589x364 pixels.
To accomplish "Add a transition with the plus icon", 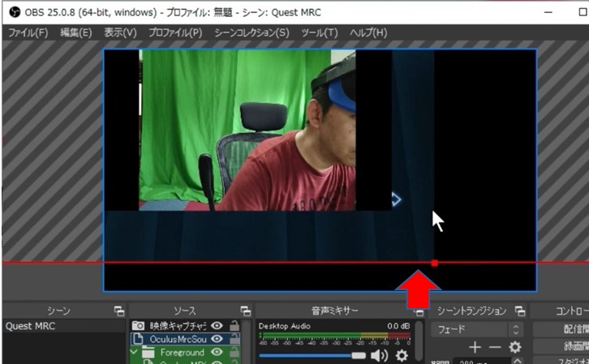I will click(475, 347).
